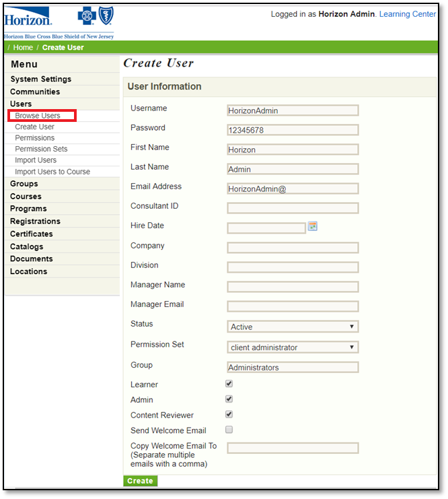Select Create User in the sidebar submenu
The height and width of the screenshot is (499, 448).
click(x=35, y=127)
